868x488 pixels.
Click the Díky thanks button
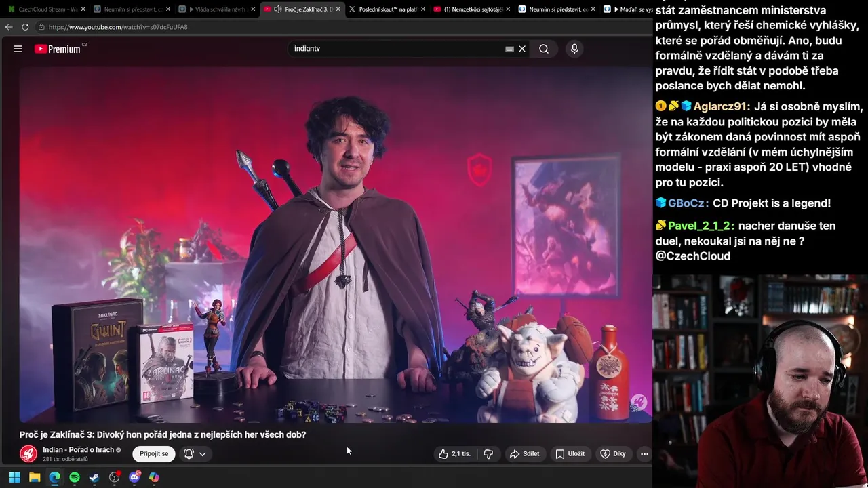[613, 453]
